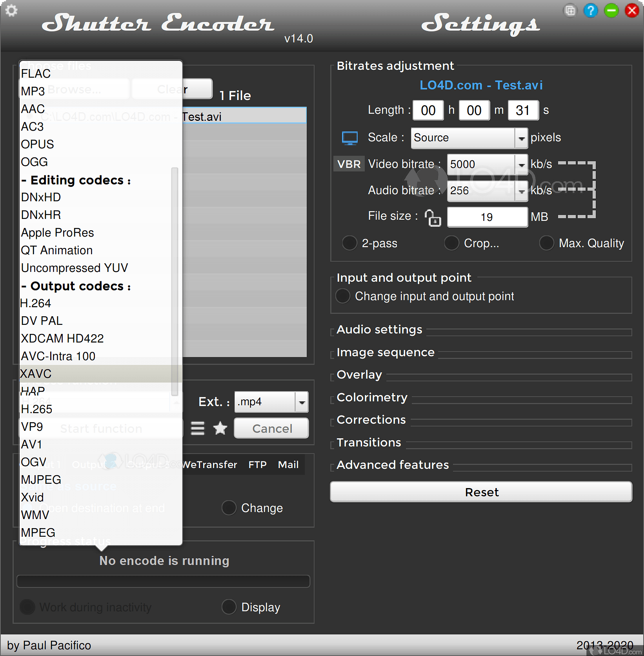Open the hamburger menu icon beside Cancel
This screenshot has width=644, height=656.
[x=198, y=428]
